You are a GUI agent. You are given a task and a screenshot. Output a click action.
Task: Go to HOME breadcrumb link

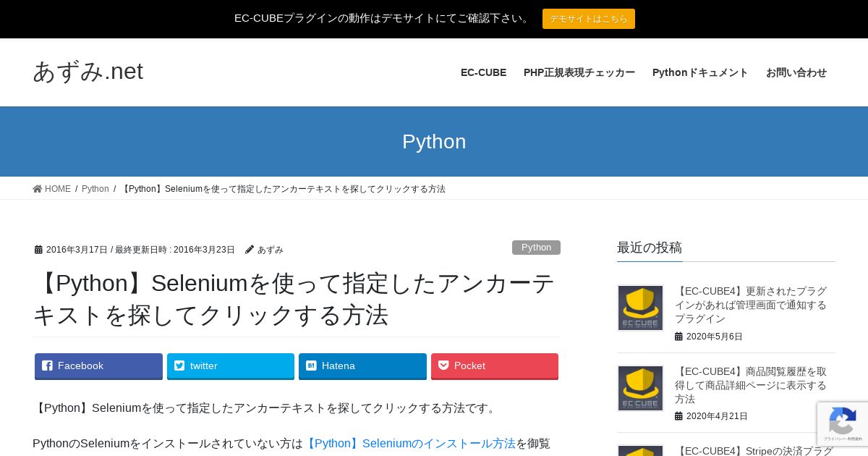[x=58, y=189]
